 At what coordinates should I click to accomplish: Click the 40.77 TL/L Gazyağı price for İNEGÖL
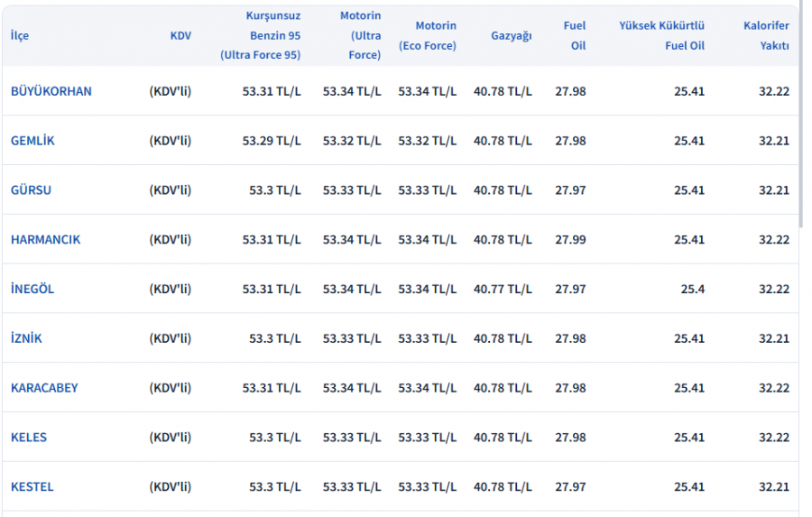click(x=503, y=290)
